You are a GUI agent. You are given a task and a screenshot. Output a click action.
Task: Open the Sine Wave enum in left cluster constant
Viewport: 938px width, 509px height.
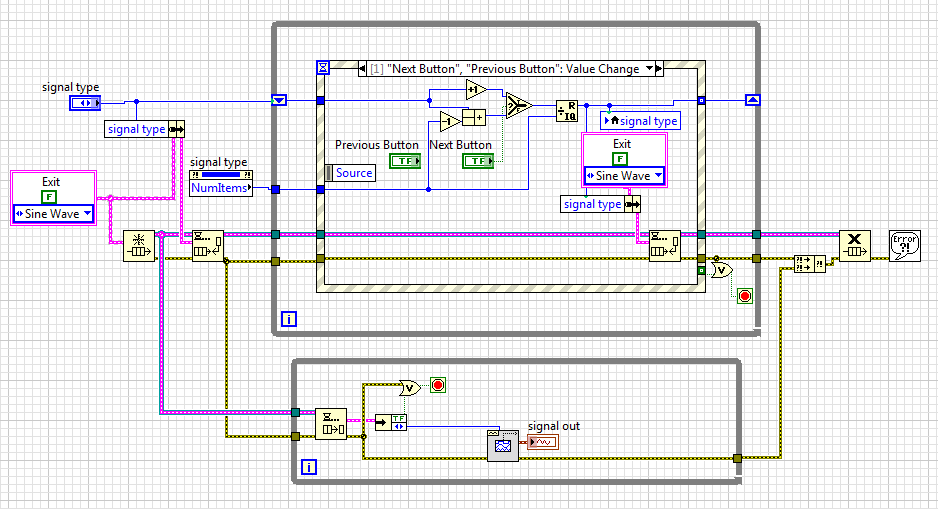pos(53,214)
